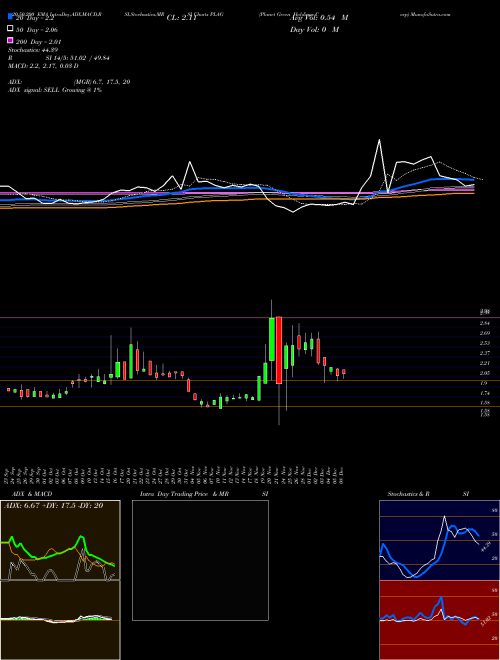The image size is (500, 660).
Task: Click the 2.84 price axis label
Action: pyautogui.click(x=484, y=323)
